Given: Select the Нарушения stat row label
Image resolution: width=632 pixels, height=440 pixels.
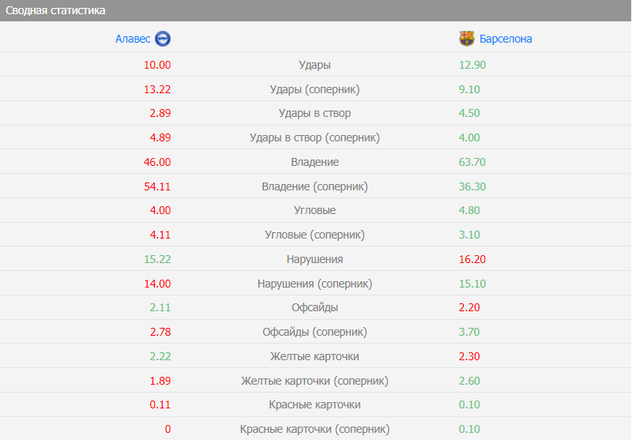Looking at the screenshot, I should pyautogui.click(x=315, y=259).
